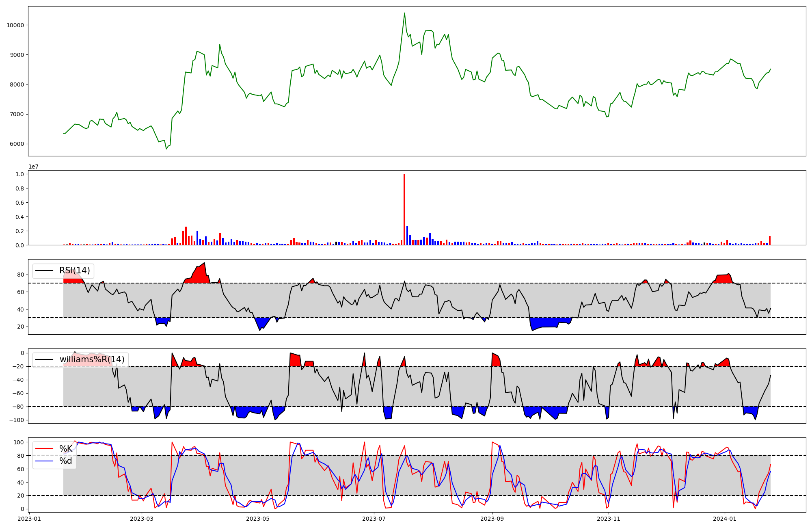
Task: Click the williams%R(14) legend label
Action: coord(92,359)
